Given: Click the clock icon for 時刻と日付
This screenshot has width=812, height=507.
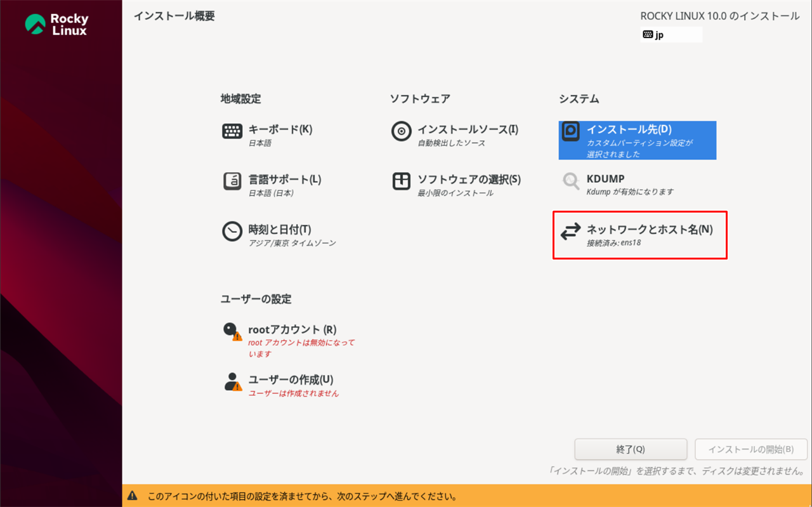Looking at the screenshot, I should [232, 232].
